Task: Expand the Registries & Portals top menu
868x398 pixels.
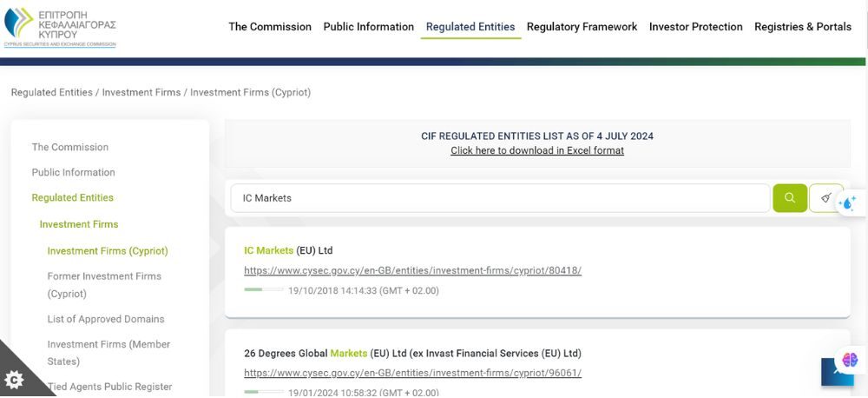Action: pyautogui.click(x=802, y=27)
